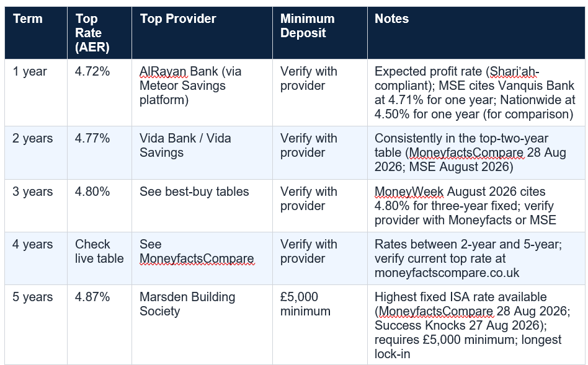Click the AlRayan Bank provider cell
Viewport: 588px width, 365px height.
(202, 92)
